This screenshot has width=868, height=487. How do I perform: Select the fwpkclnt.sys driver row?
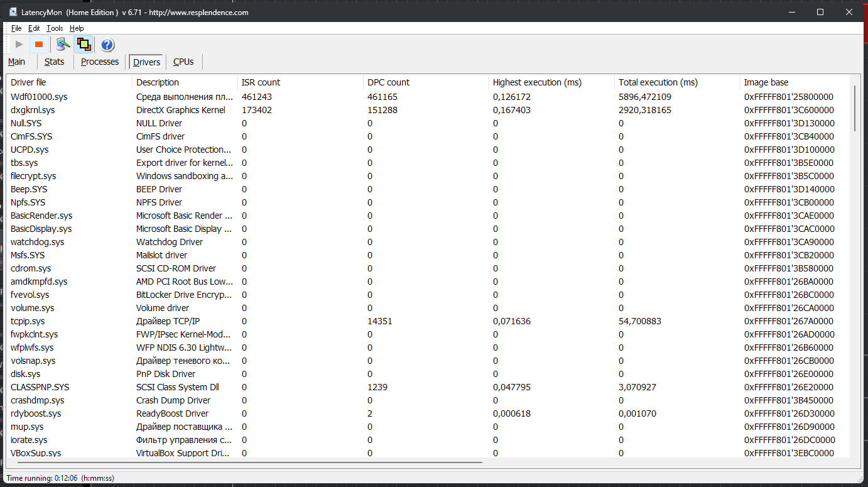(x=428, y=334)
